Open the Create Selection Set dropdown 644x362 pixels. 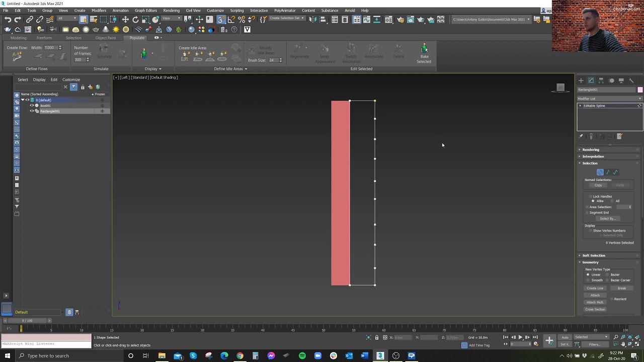coord(287,19)
